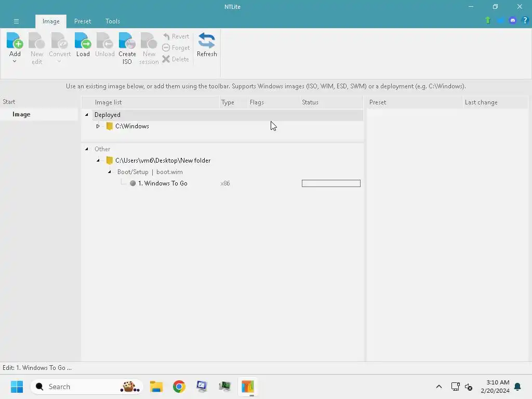Click the network tray icon

pos(455,387)
